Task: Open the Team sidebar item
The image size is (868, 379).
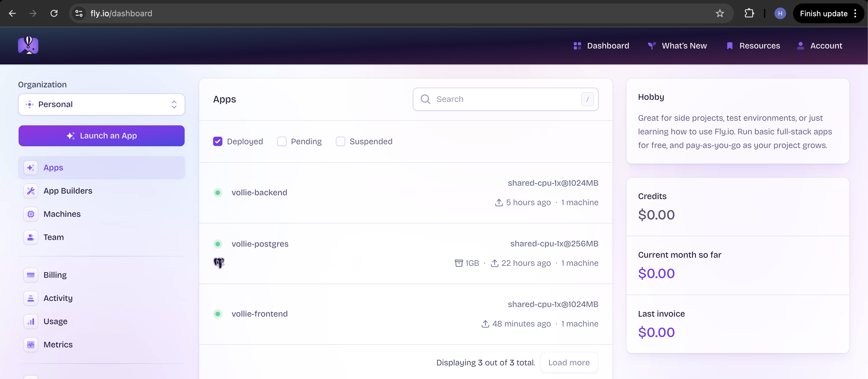Action: point(101,237)
